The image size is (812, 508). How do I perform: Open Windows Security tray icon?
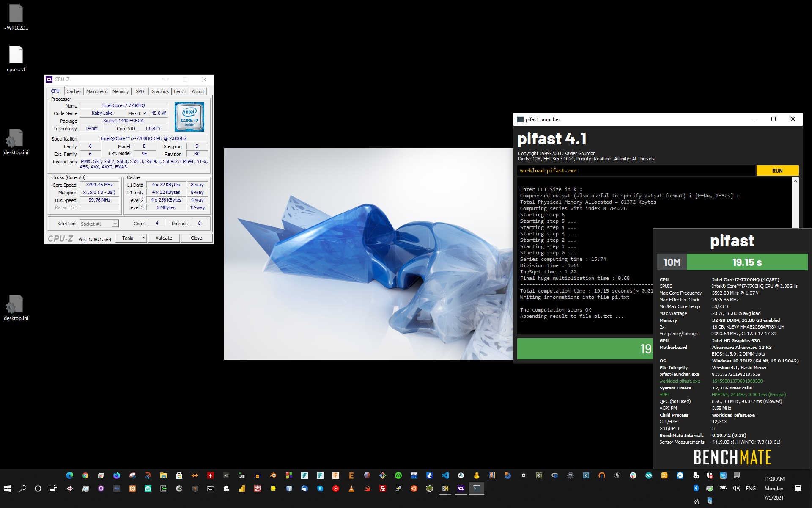[710, 475]
